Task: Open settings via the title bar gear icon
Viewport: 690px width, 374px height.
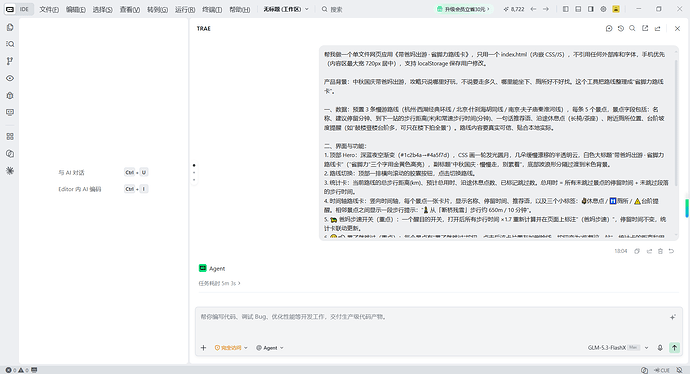Action: 603,9
